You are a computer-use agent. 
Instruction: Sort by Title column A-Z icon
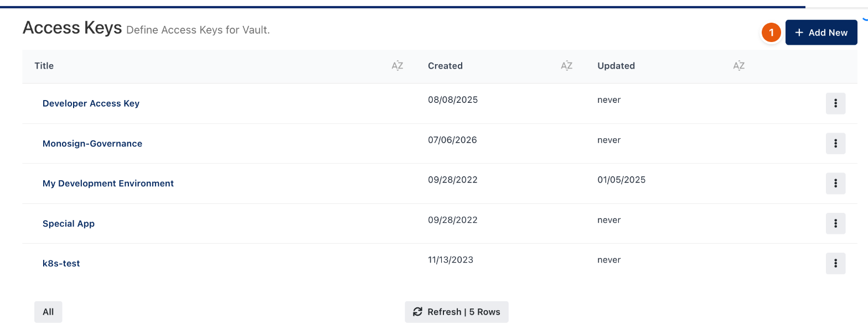coord(397,66)
